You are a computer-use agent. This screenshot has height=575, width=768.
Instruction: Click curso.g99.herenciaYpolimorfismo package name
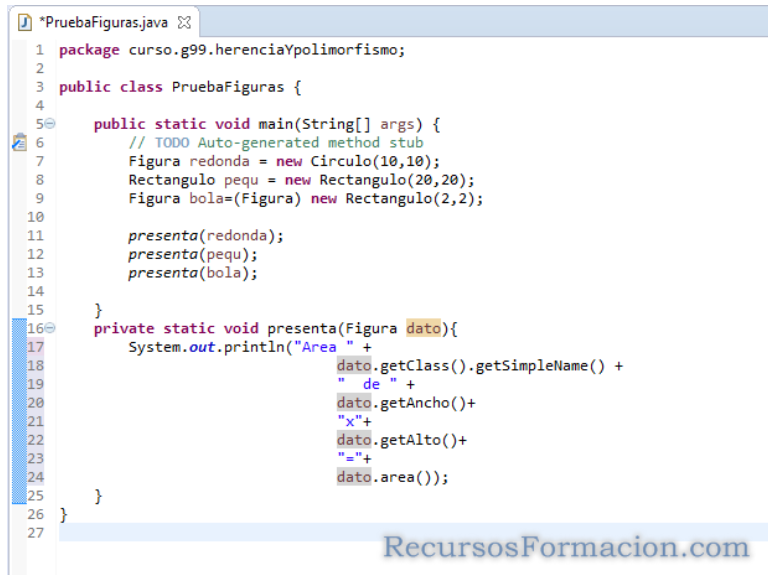(x=263, y=50)
